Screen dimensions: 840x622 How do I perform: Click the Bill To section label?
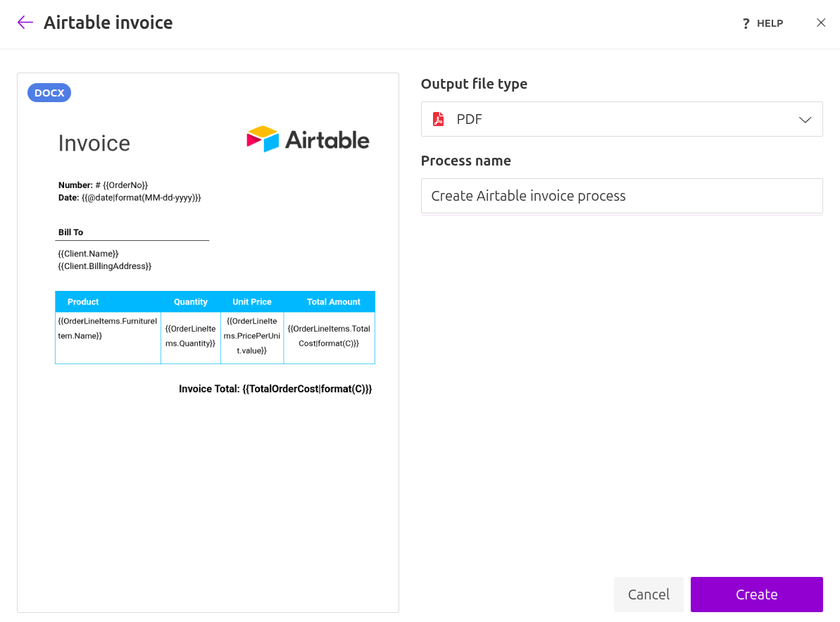point(70,232)
